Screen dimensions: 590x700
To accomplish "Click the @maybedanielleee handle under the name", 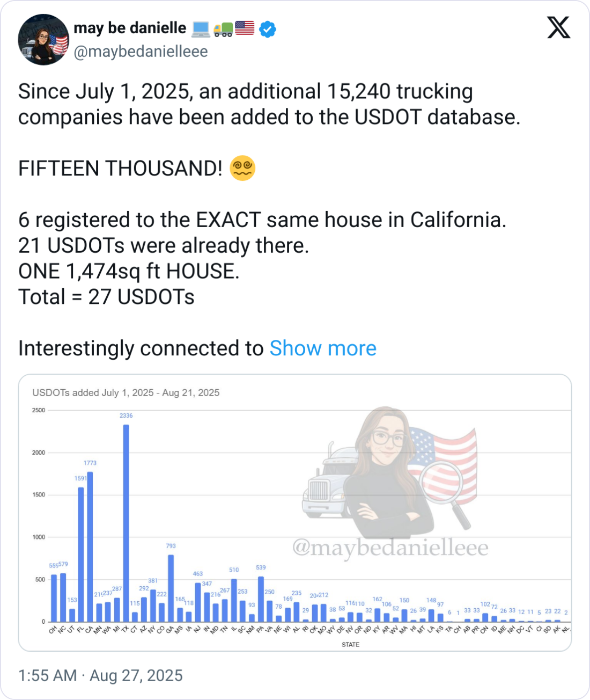I will pos(140,52).
